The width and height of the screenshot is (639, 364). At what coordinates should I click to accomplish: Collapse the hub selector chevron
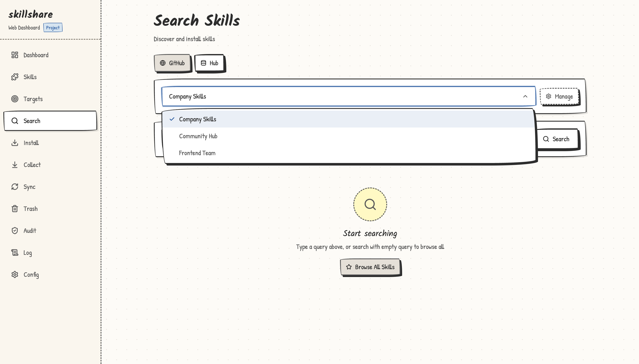[x=525, y=96]
